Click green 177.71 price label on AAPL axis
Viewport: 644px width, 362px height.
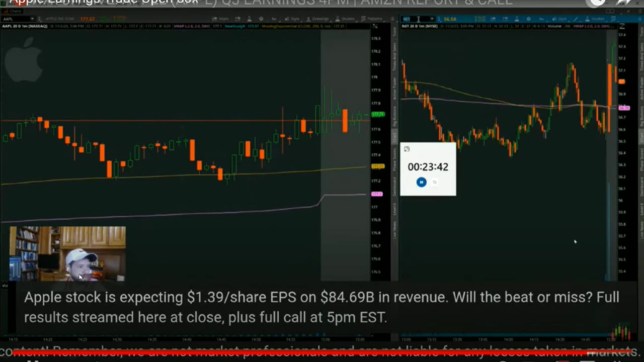point(377,115)
